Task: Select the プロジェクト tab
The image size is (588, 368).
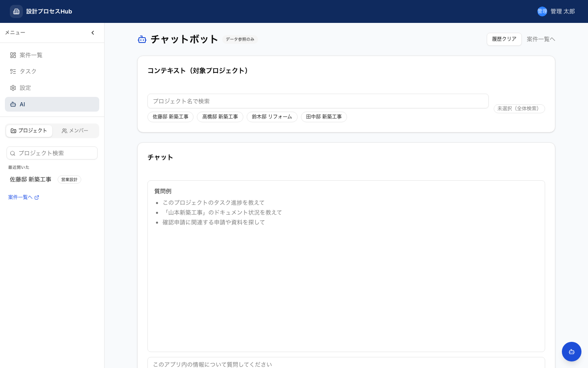Action: [x=29, y=130]
